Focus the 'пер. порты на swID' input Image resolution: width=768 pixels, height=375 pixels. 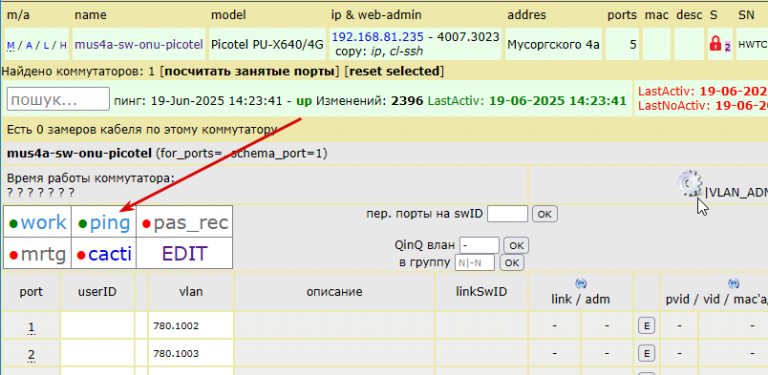(x=507, y=214)
